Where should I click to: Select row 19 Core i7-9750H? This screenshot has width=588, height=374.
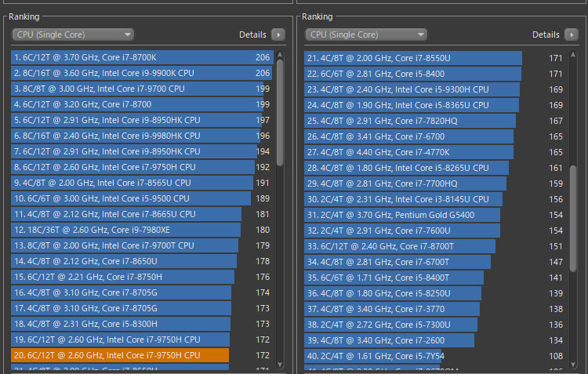(142, 340)
